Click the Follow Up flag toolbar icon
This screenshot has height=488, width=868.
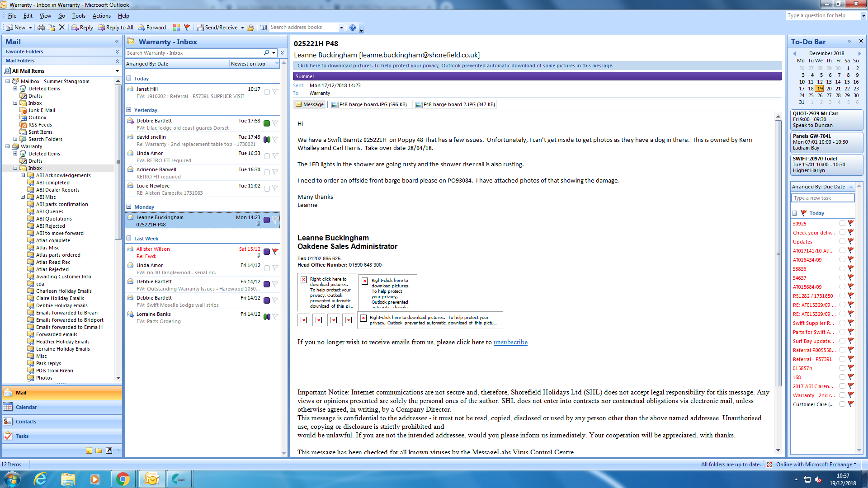coord(187,28)
